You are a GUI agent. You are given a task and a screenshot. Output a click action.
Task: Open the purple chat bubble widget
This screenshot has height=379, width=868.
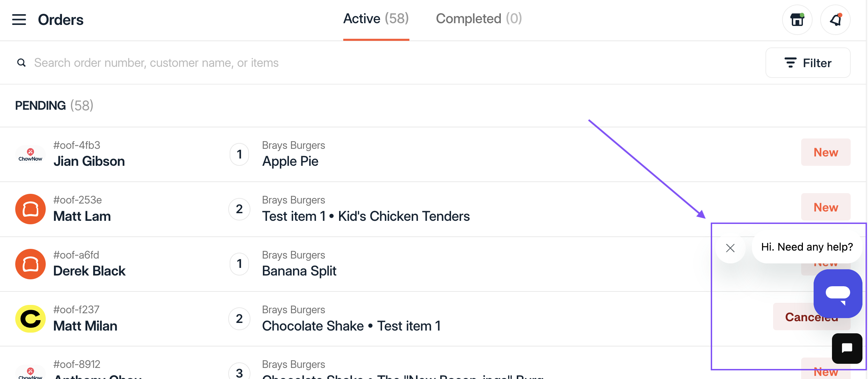click(x=838, y=294)
